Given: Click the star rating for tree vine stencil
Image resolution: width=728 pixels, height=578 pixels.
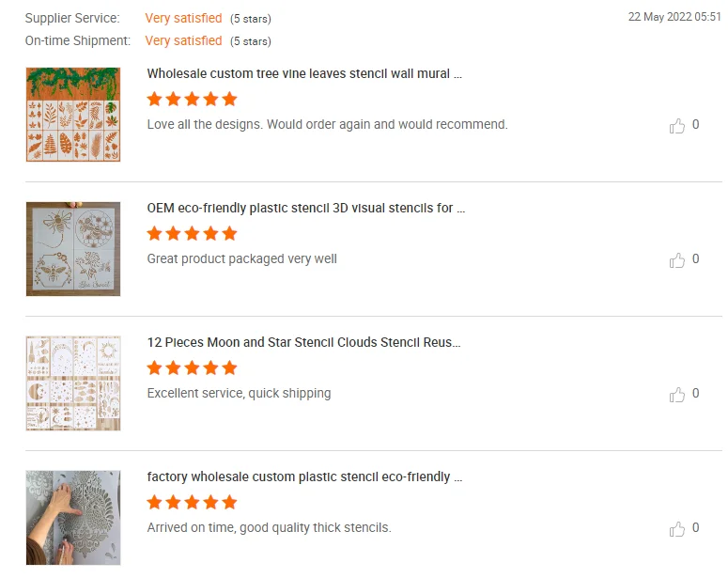Looking at the screenshot, I should (x=192, y=99).
